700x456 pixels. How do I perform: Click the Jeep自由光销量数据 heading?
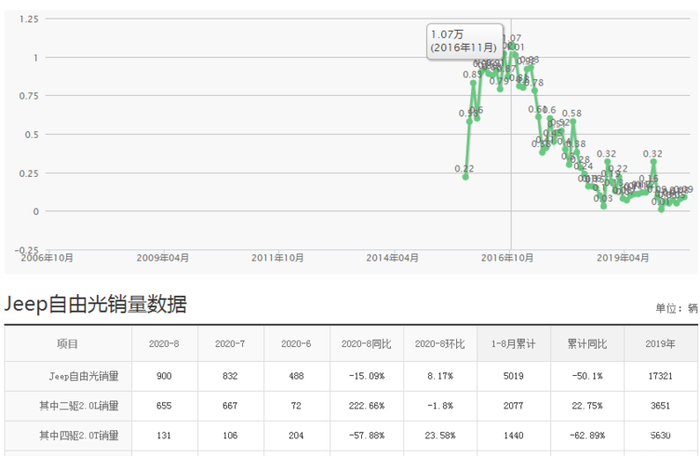pyautogui.click(x=96, y=304)
